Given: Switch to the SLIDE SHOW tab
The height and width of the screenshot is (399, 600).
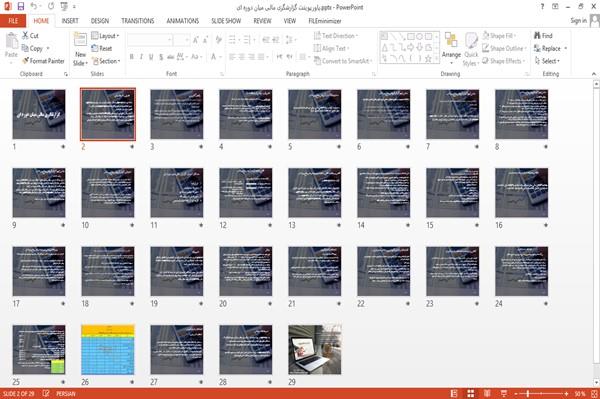Looking at the screenshot, I should pos(226,21).
